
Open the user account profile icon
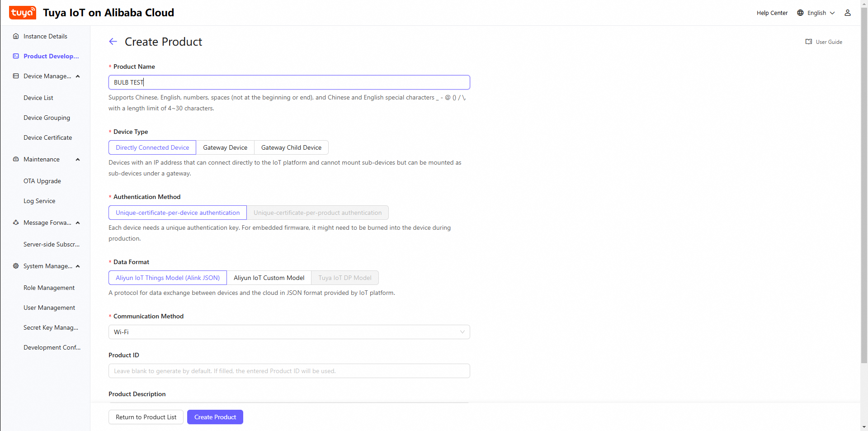[x=848, y=13]
